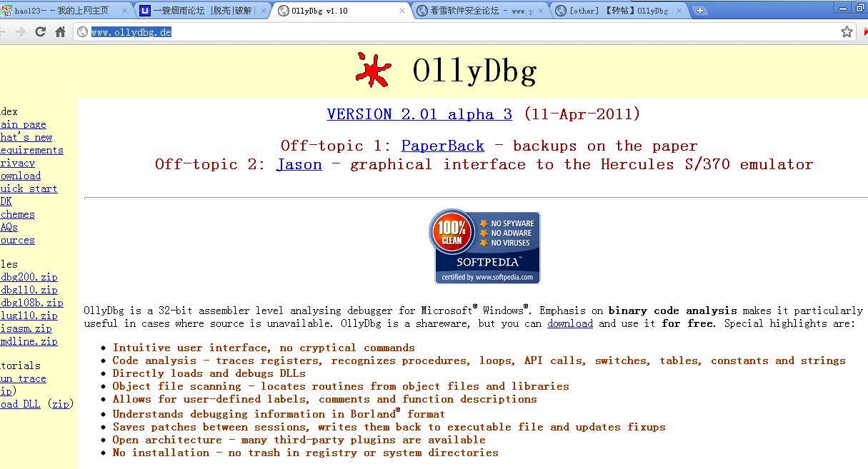Close the 一蓑烟雨论坛 tab

click(x=263, y=11)
